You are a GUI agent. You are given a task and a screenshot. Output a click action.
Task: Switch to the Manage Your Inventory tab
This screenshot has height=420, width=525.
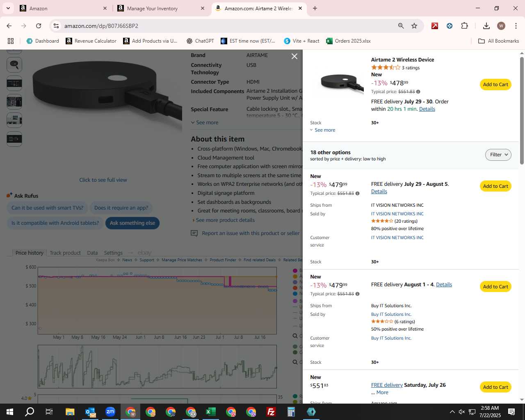tap(161, 8)
